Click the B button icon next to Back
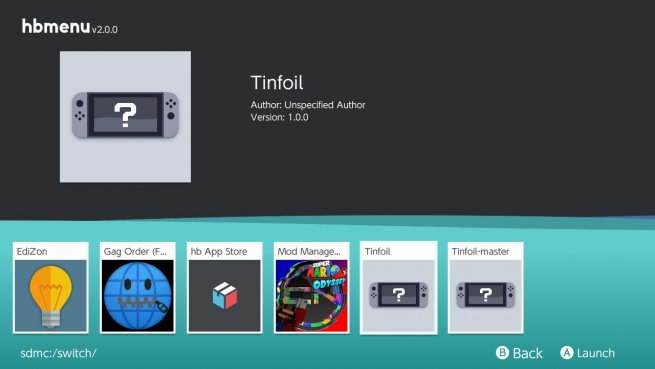Image resolution: width=655 pixels, height=369 pixels. tap(502, 353)
